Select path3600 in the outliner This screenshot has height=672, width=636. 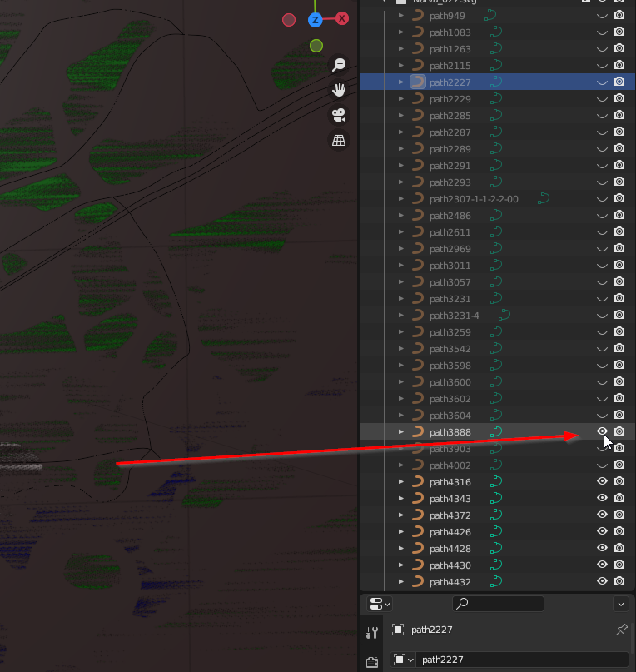pyautogui.click(x=450, y=382)
